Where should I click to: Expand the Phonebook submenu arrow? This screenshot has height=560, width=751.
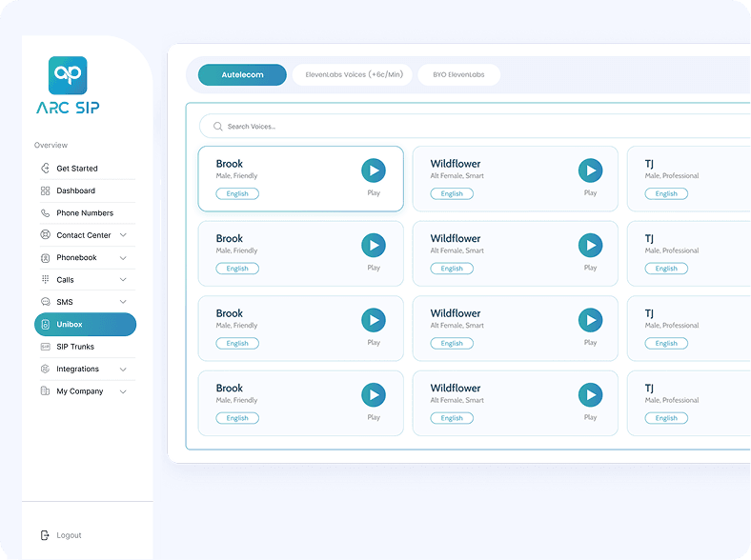click(x=123, y=257)
